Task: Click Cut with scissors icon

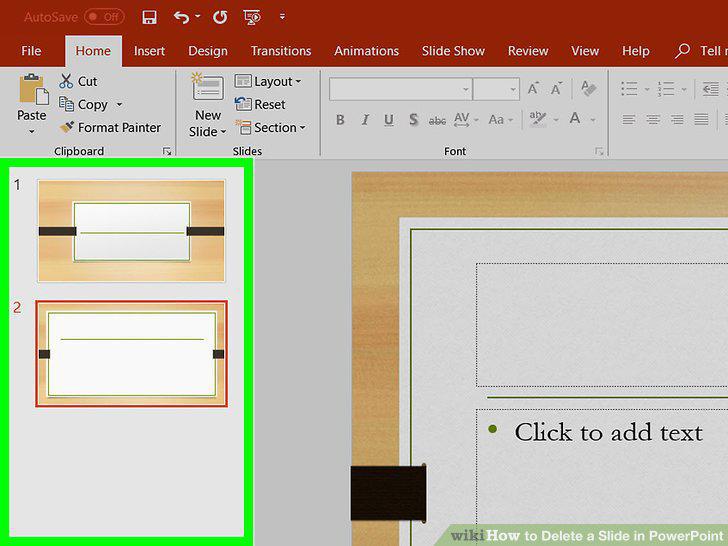Action: coord(78,81)
